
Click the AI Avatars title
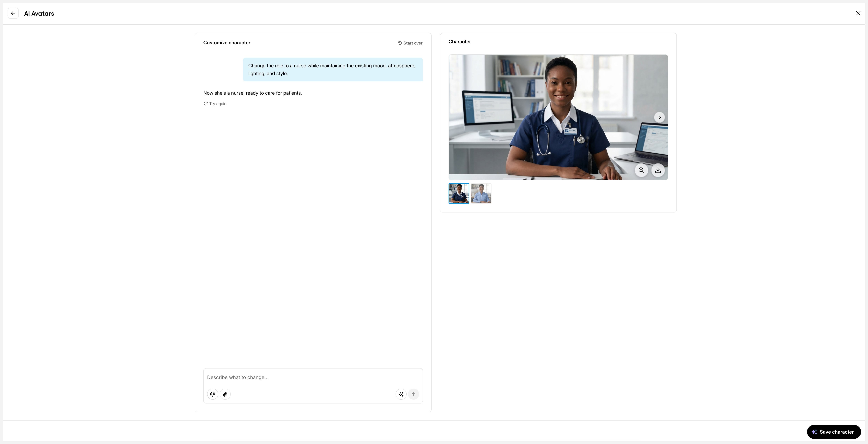pos(39,14)
